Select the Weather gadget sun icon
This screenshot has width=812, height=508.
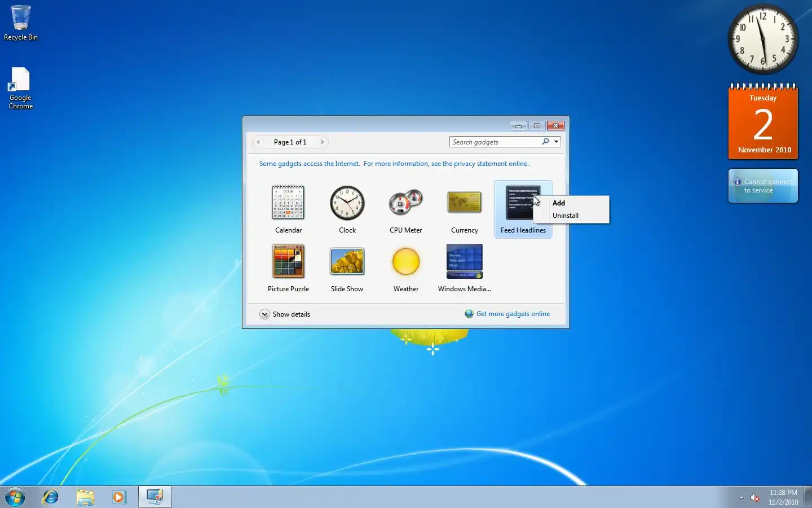pyautogui.click(x=406, y=261)
